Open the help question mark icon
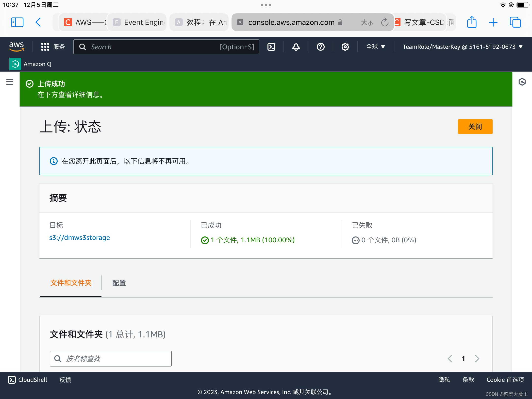This screenshot has width=532, height=399. [321, 47]
